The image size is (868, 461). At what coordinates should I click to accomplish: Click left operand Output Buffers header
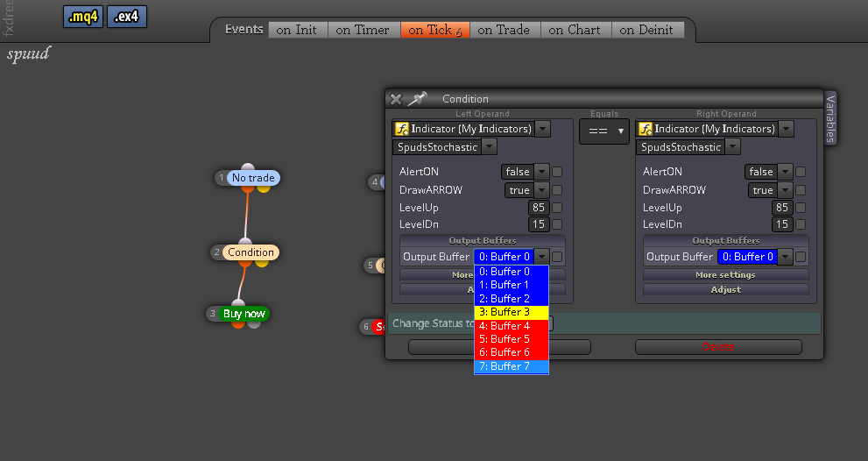[x=482, y=240]
